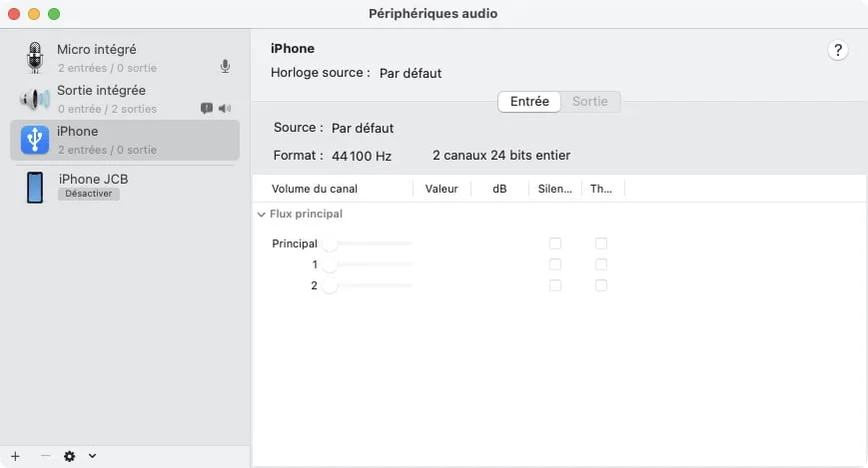Select the iPhone JCB device row
The height and width of the screenshot is (468, 868).
point(125,187)
